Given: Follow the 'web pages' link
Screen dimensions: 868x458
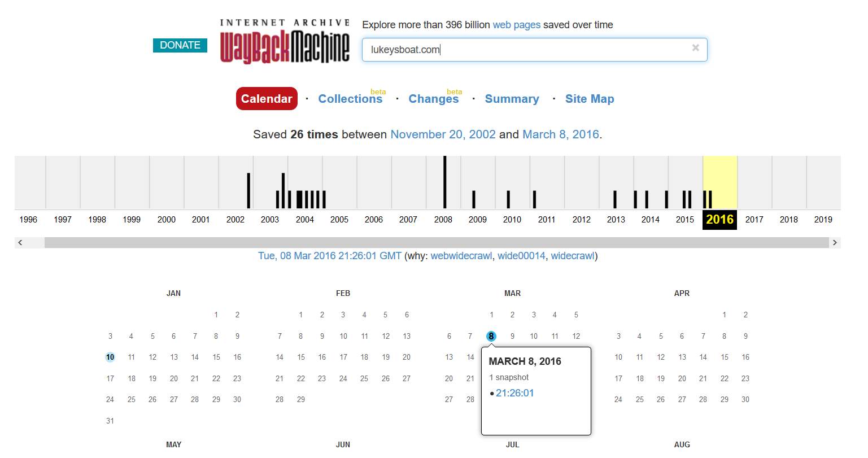Looking at the screenshot, I should [x=516, y=25].
